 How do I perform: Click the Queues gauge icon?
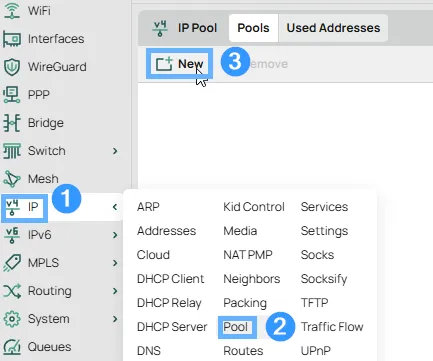[12, 347]
